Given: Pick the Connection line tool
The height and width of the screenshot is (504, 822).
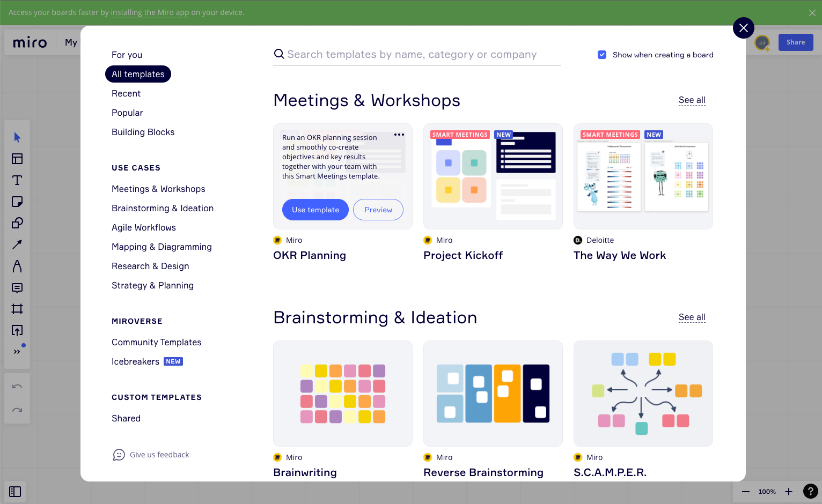Looking at the screenshot, I should point(17,244).
